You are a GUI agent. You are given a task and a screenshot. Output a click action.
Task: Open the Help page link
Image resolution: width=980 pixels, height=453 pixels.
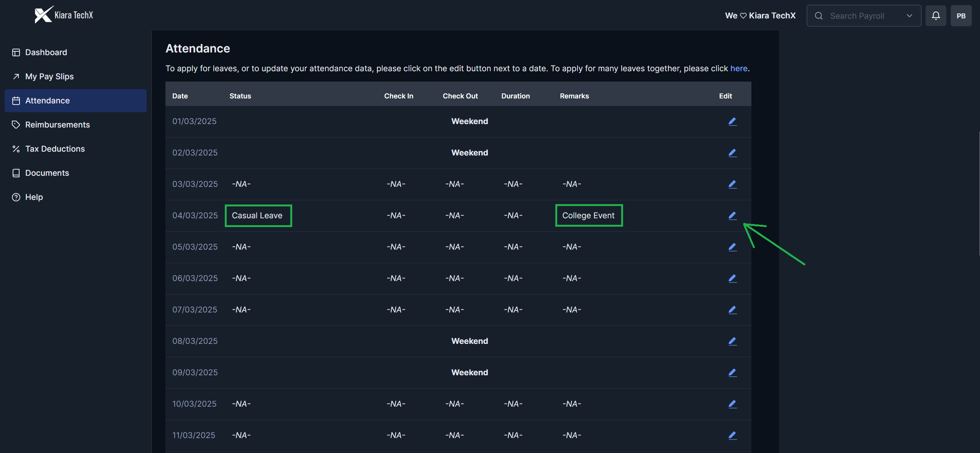click(x=34, y=197)
